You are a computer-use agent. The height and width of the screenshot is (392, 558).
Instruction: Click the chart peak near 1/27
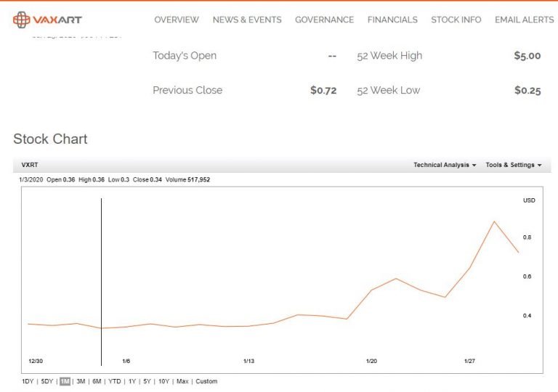point(494,221)
